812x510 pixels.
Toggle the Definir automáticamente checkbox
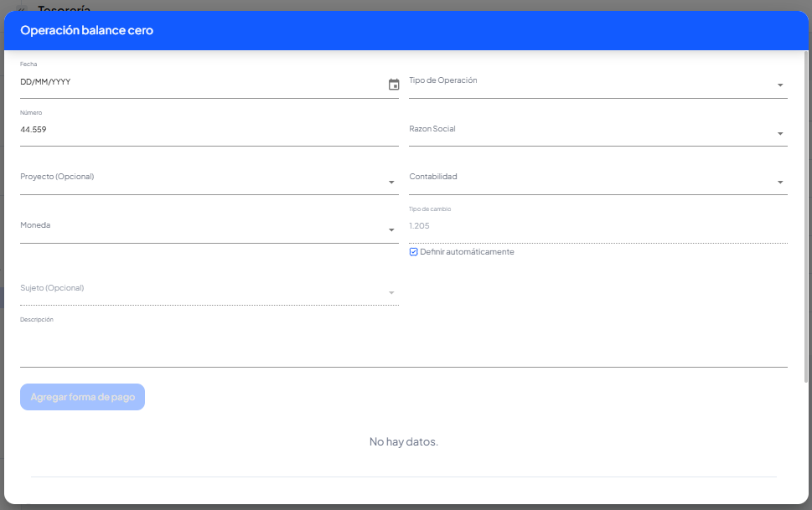point(414,252)
